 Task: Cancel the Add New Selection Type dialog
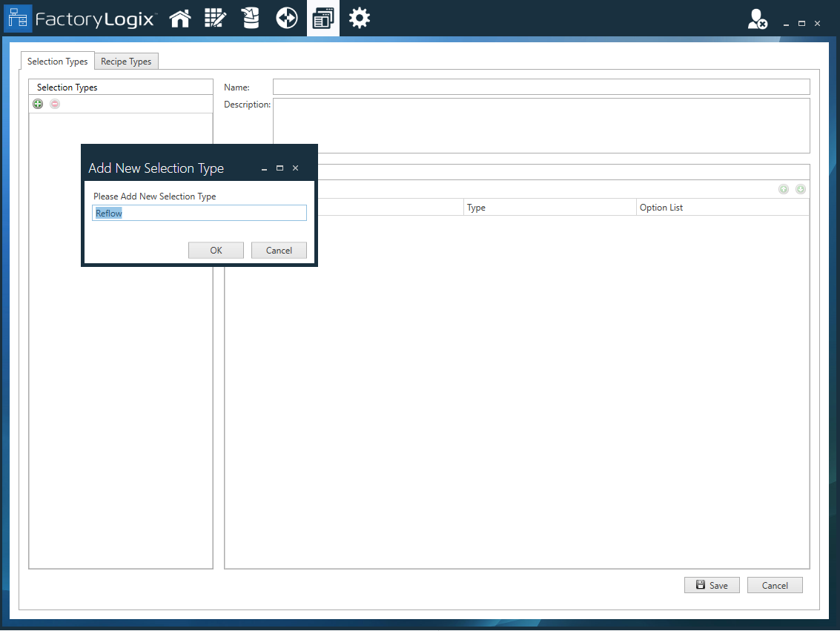[279, 250]
